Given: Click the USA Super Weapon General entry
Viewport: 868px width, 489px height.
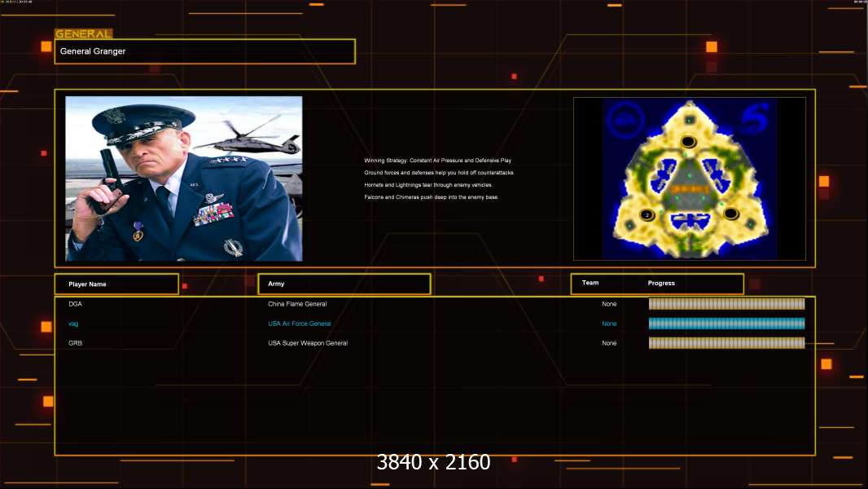Looking at the screenshot, I should [308, 343].
